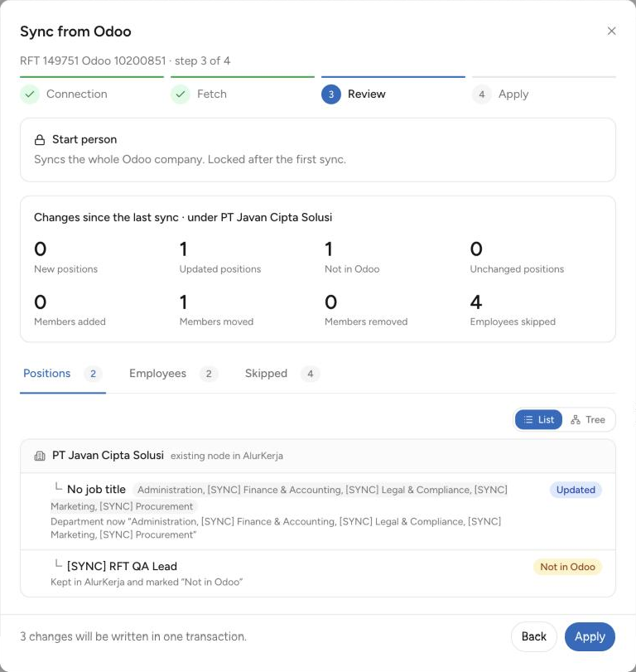The width and height of the screenshot is (636, 672).
Task: Select the No job title position row
Action: point(318,511)
